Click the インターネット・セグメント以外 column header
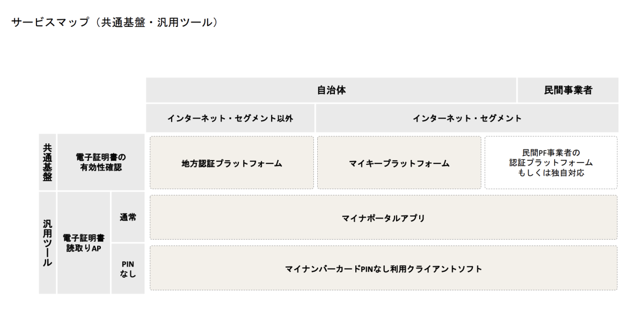The width and height of the screenshot is (644, 310). tap(230, 118)
